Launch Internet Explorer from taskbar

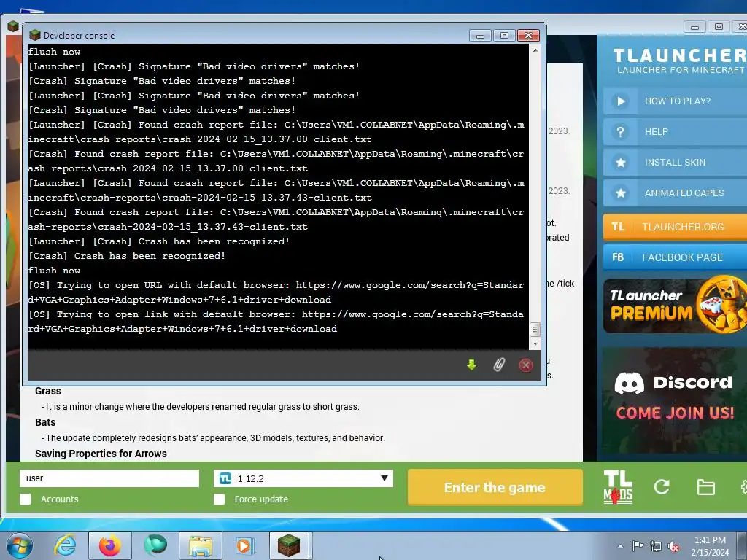[x=65, y=545]
